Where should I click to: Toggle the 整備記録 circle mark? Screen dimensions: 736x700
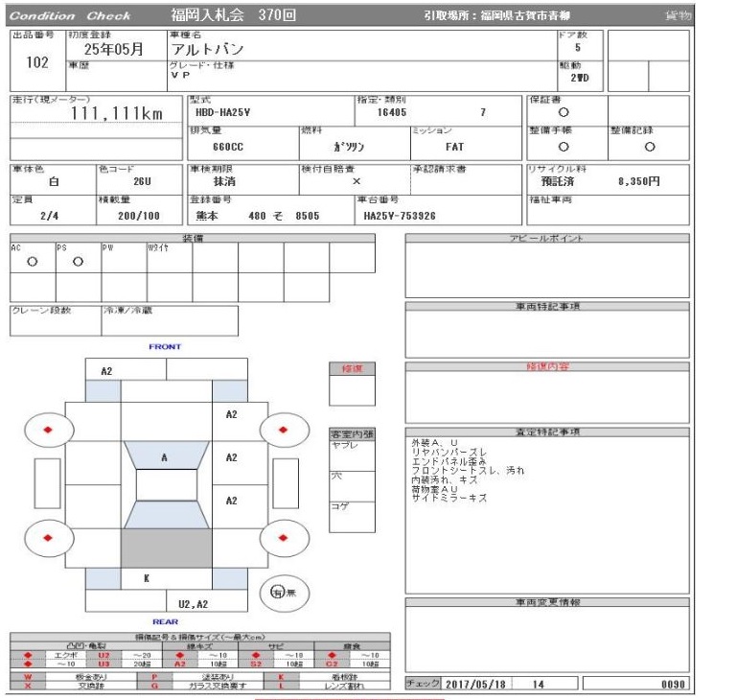click(x=650, y=147)
